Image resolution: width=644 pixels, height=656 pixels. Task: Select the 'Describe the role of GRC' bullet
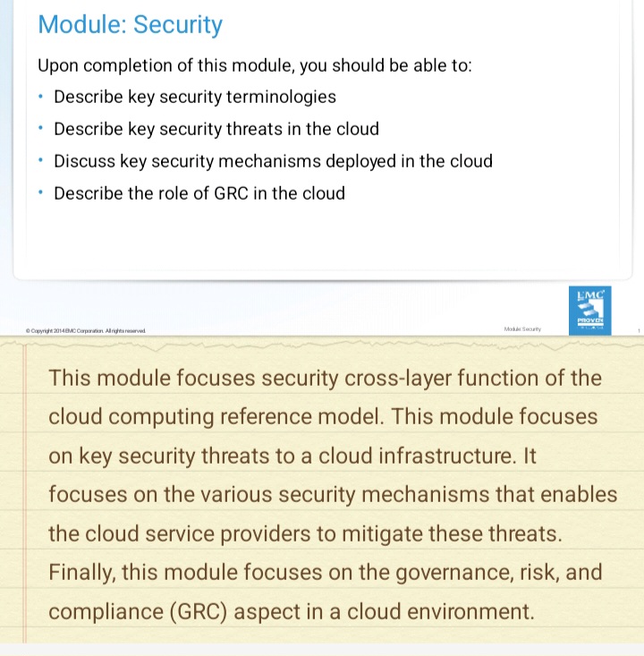[x=199, y=193]
